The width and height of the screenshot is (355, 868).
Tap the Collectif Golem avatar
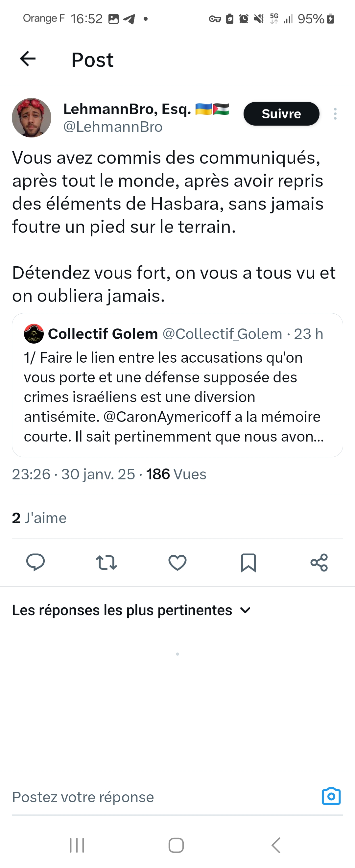coord(34,334)
